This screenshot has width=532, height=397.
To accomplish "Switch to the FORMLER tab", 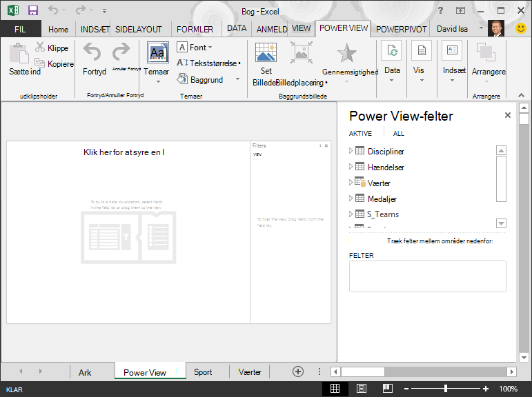I will point(195,30).
